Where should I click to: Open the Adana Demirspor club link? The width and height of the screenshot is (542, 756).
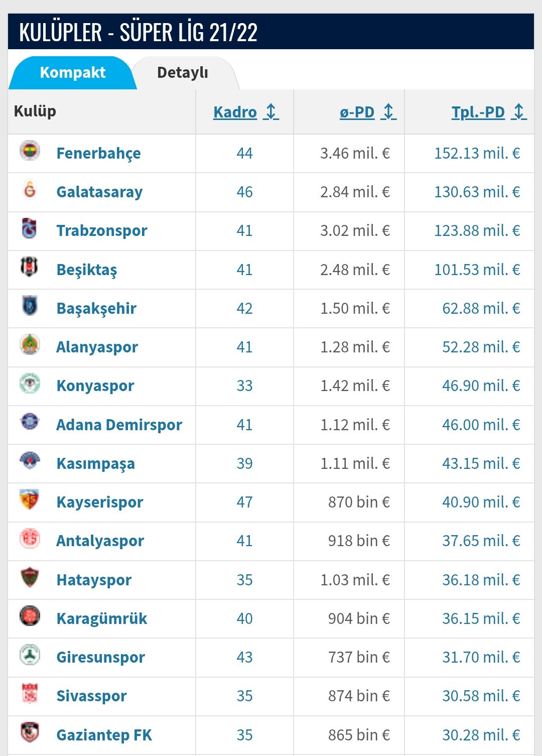[119, 425]
